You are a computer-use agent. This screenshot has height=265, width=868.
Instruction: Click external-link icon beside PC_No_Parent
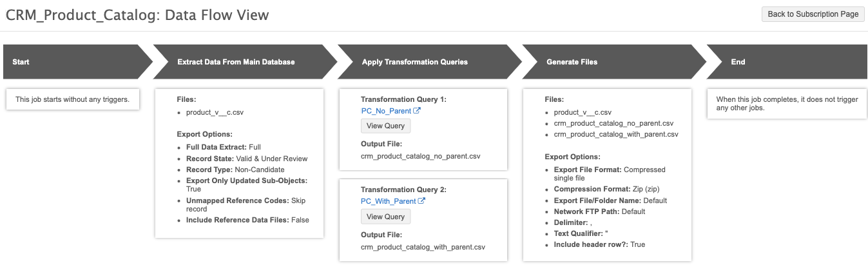[x=417, y=111]
